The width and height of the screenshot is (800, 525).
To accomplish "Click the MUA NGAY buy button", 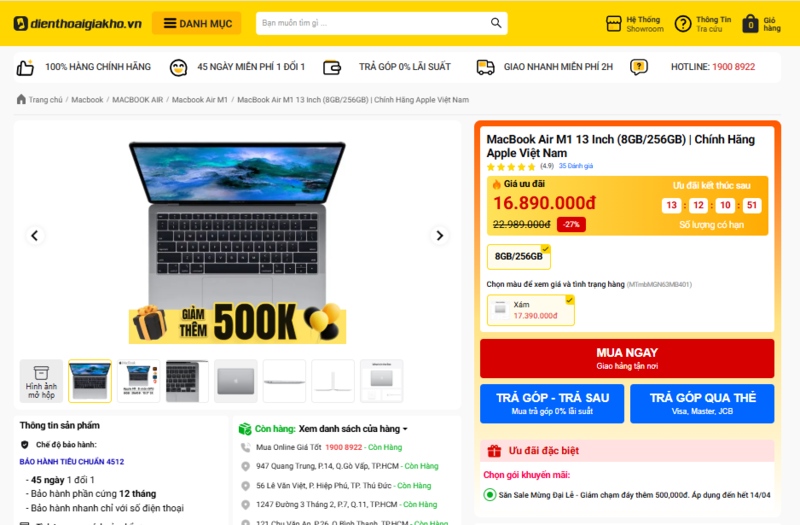I will pyautogui.click(x=627, y=358).
